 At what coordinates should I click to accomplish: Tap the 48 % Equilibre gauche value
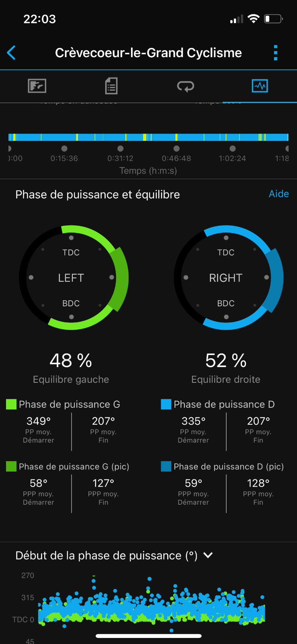click(x=71, y=361)
